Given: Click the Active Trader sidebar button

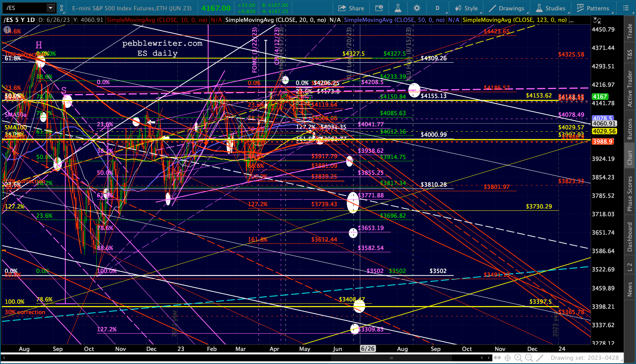Looking at the screenshot, I should (630, 88).
